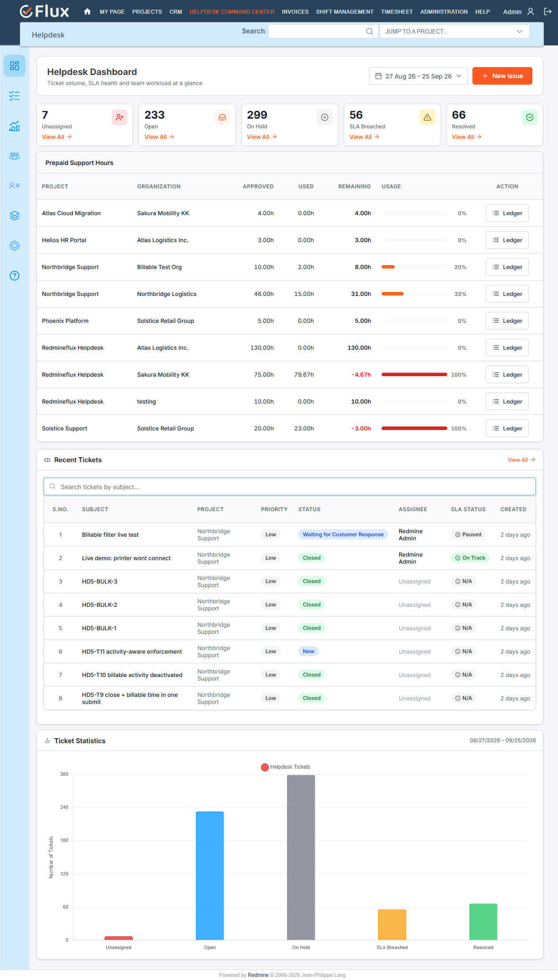This screenshot has width=558, height=980.
Task: Click the Recent Tickets ticket icon
Action: [x=47, y=460]
